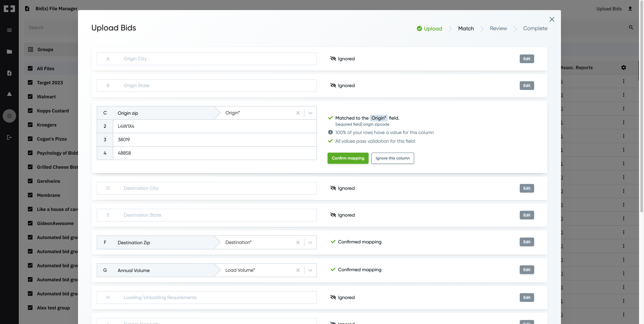Toggle the All Files checkbox
This screenshot has width=644, height=324.
click(30, 68)
